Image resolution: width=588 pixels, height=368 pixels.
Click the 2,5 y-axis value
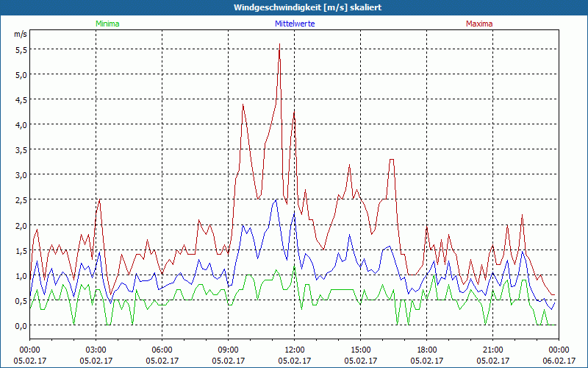21,200
